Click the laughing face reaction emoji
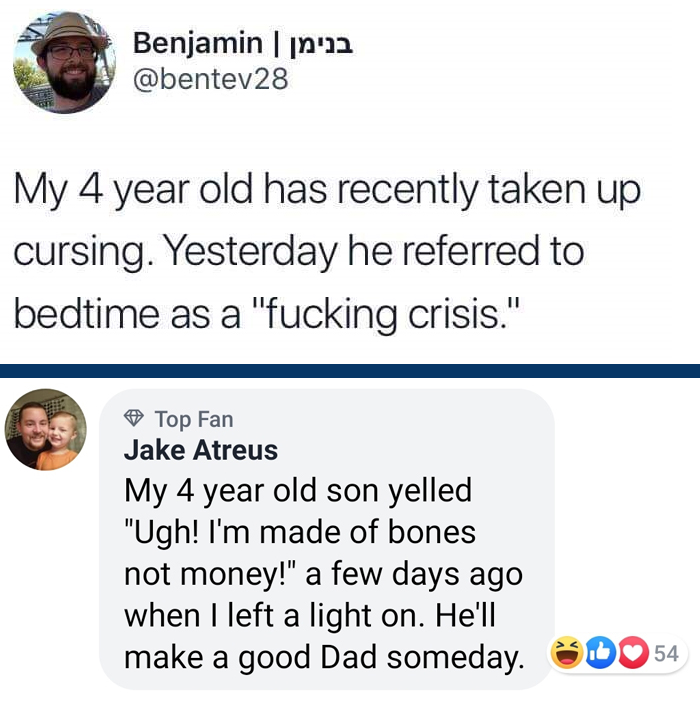This screenshot has width=700, height=706. [x=567, y=654]
